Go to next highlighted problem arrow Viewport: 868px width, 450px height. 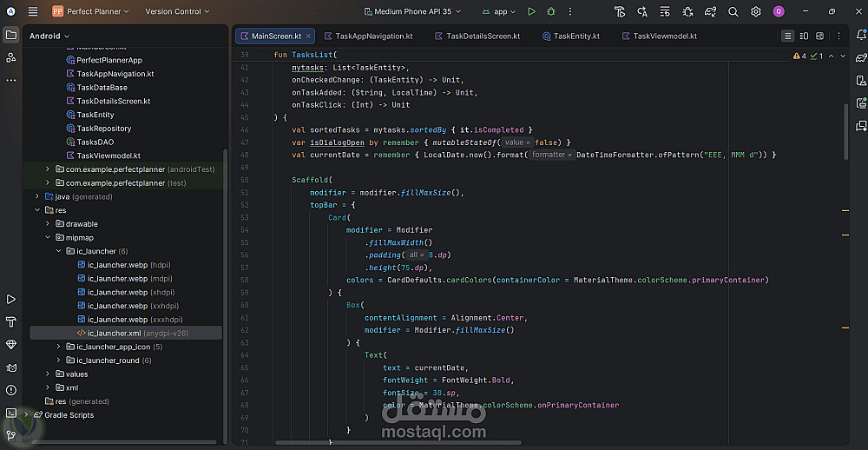click(843, 56)
